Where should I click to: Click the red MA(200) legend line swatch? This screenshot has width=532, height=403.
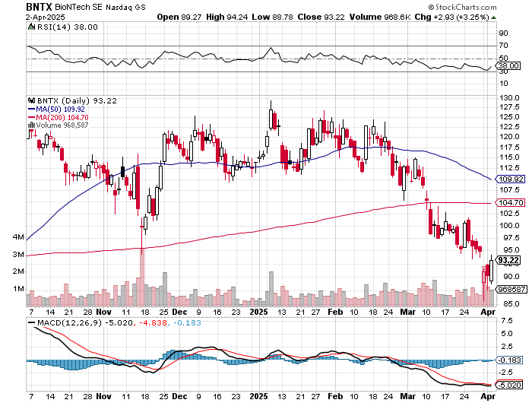(x=32, y=117)
